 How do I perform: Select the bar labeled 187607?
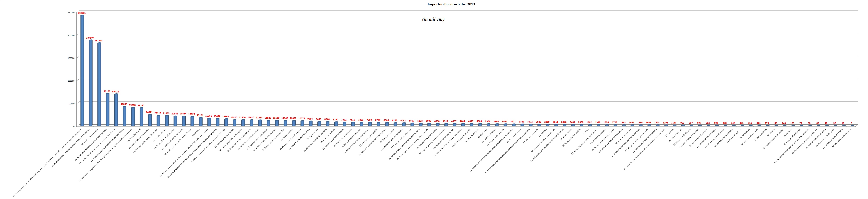[91, 82]
